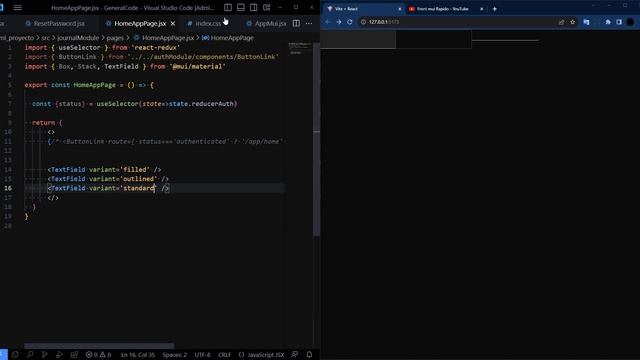Open browser profile avatar

[630, 22]
